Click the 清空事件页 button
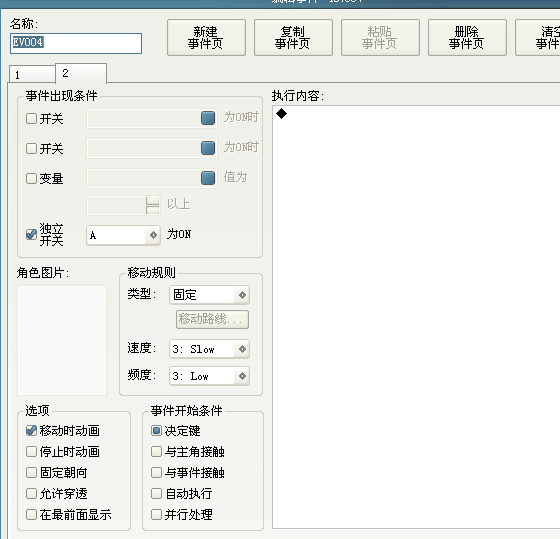Screen dimensions: 560x539 538,38
